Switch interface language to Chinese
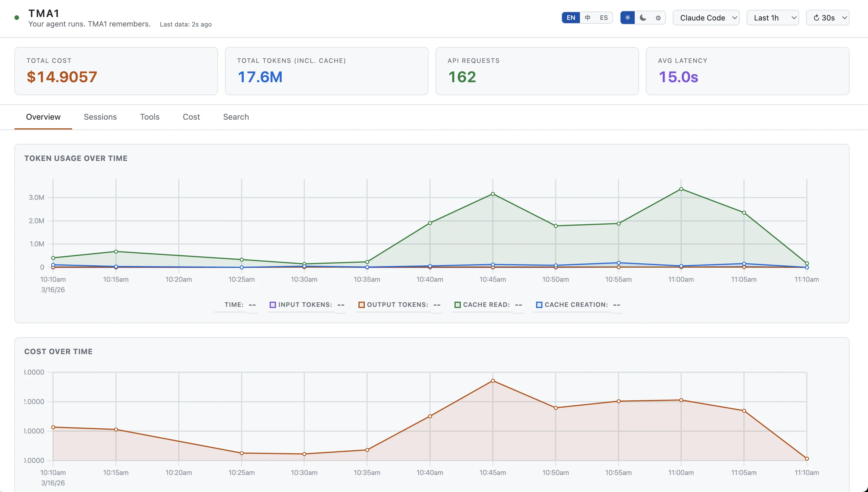 588,18
